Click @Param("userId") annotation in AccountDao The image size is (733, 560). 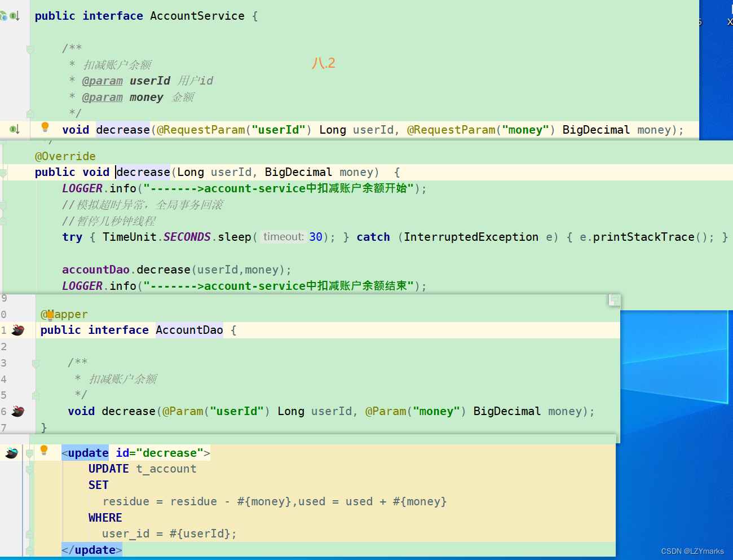tap(216, 411)
